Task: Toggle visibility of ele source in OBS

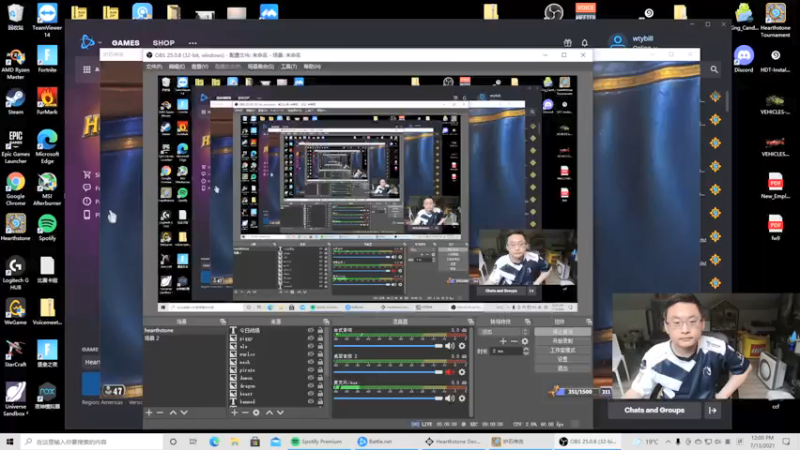Action: pyautogui.click(x=311, y=346)
